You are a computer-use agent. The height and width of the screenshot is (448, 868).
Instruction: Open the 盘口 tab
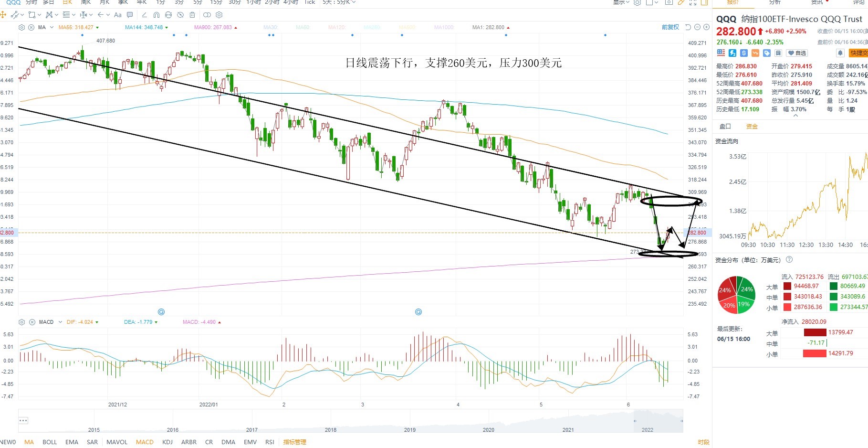725,127
